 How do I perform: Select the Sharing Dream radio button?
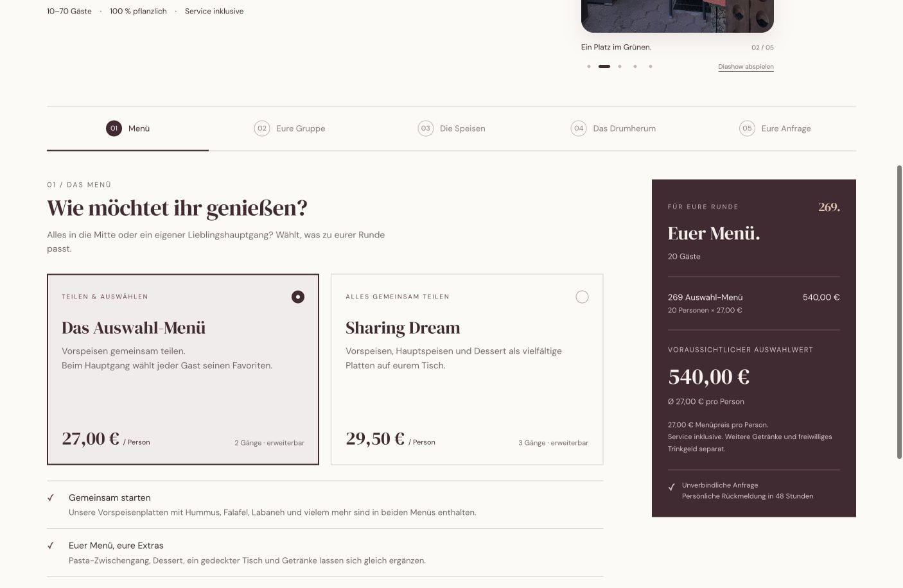tap(582, 297)
